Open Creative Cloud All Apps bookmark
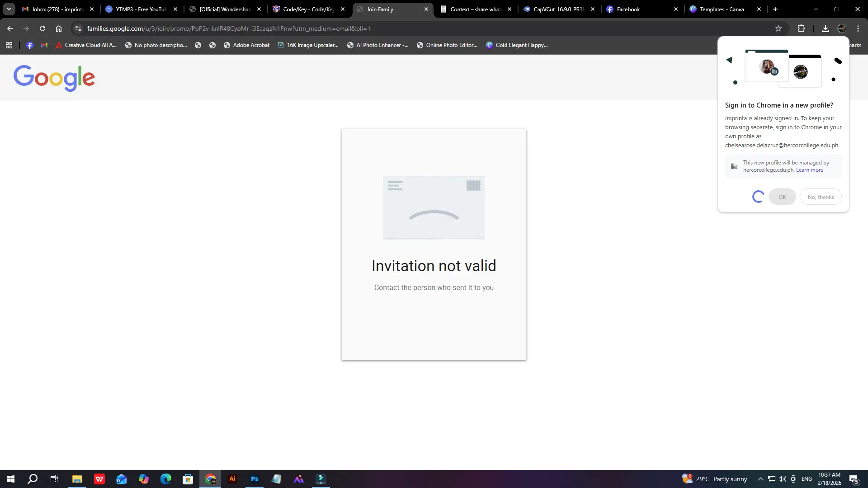868x488 pixels. tap(86, 45)
